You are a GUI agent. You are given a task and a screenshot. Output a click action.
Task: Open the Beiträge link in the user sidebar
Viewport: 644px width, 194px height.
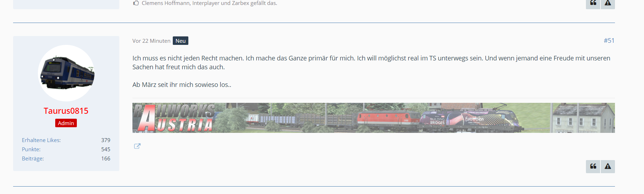[33, 159]
